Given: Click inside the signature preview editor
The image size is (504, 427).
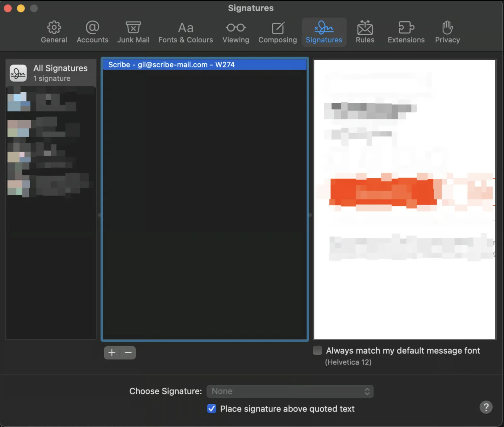Looking at the screenshot, I should (x=405, y=199).
